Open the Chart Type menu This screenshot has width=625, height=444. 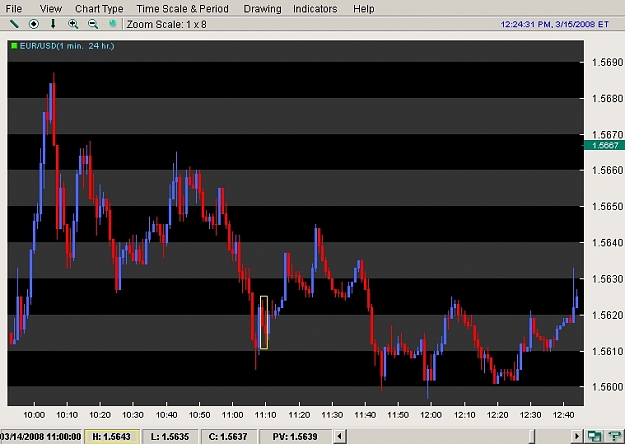coord(99,9)
